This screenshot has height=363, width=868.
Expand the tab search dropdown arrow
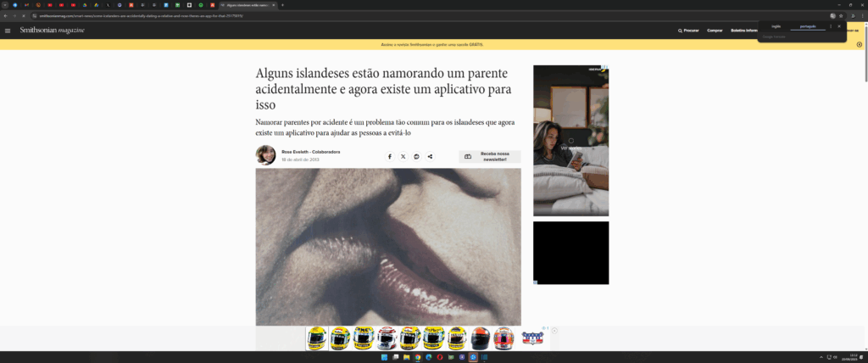[x=5, y=5]
